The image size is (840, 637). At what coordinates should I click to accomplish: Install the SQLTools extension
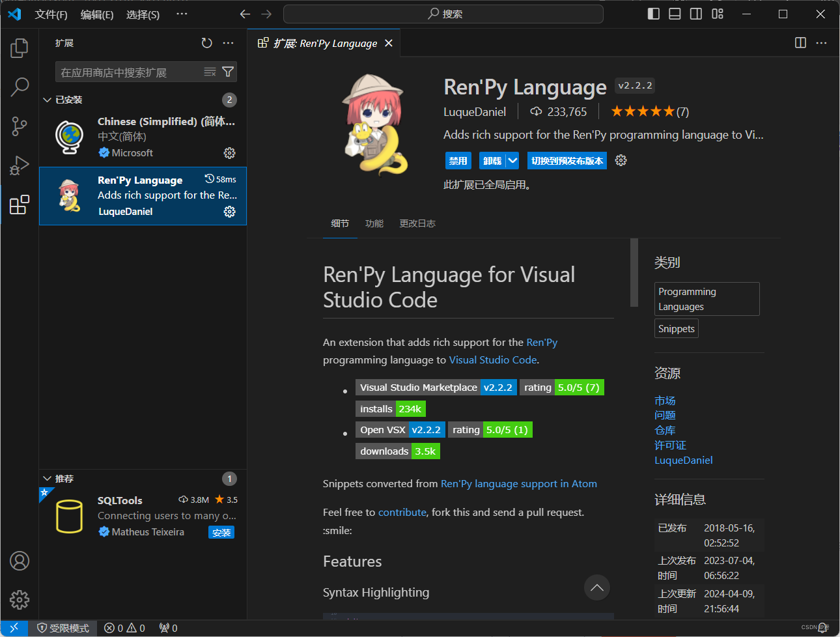click(x=221, y=532)
